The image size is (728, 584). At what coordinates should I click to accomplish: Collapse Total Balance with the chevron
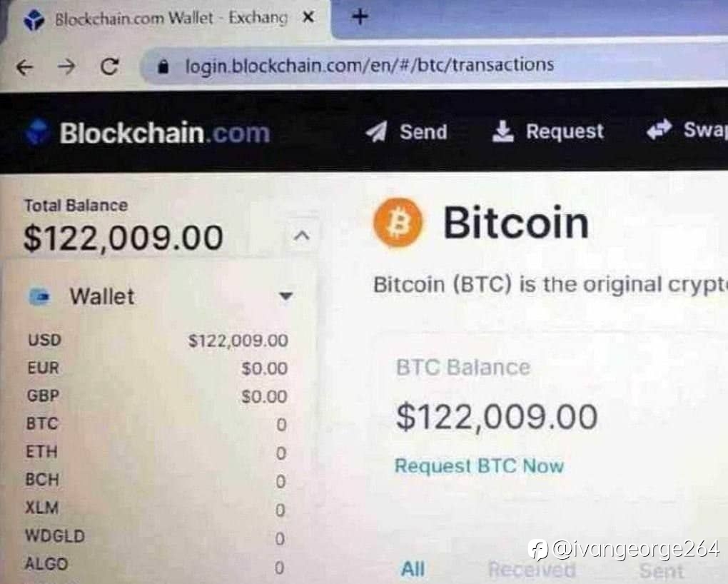click(302, 236)
